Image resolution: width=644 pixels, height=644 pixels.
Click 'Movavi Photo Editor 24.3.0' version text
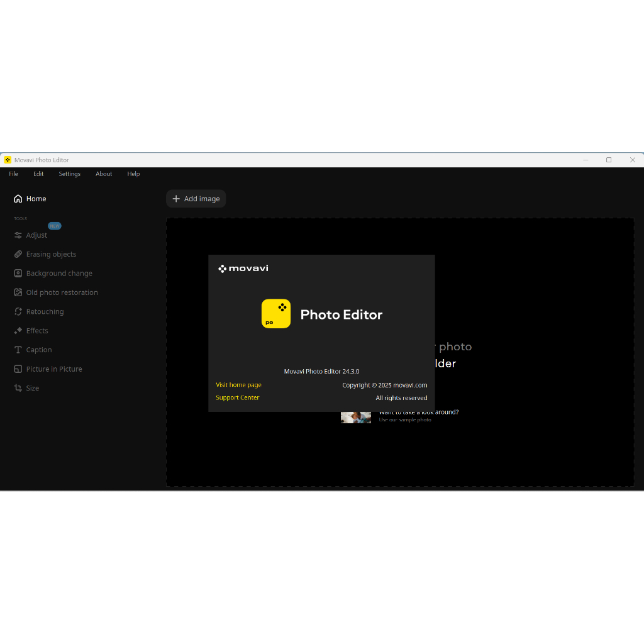pyautogui.click(x=321, y=371)
